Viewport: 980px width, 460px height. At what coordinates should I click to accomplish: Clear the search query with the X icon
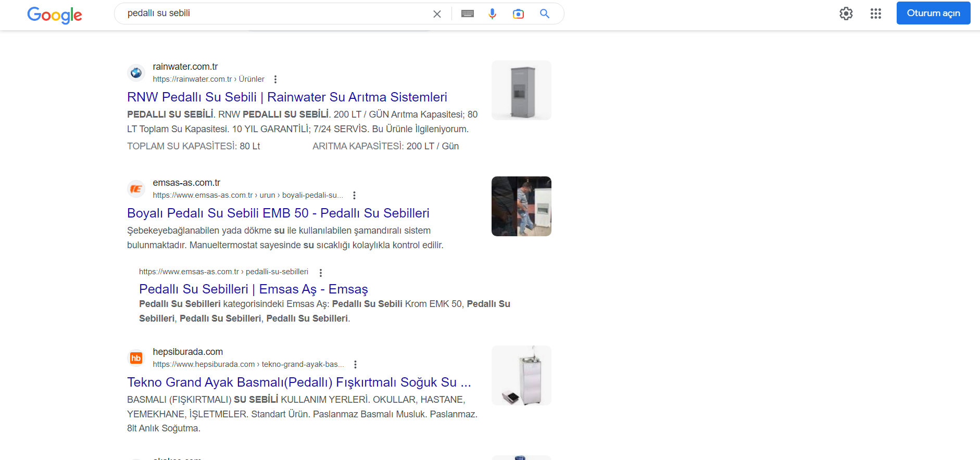[437, 14]
